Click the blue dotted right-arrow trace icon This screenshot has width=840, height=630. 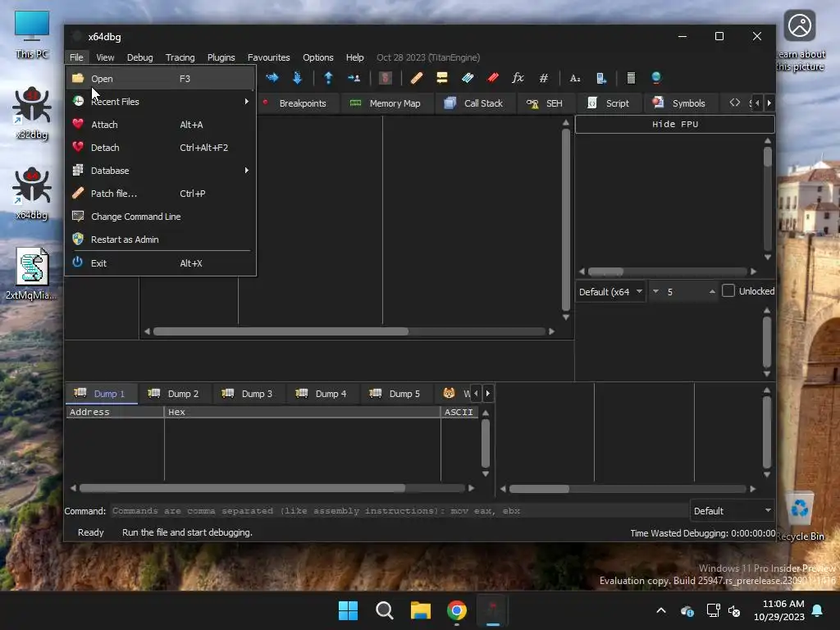(x=272, y=78)
